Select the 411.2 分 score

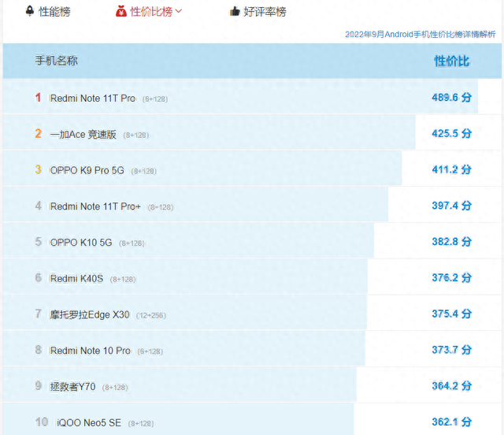click(x=451, y=169)
